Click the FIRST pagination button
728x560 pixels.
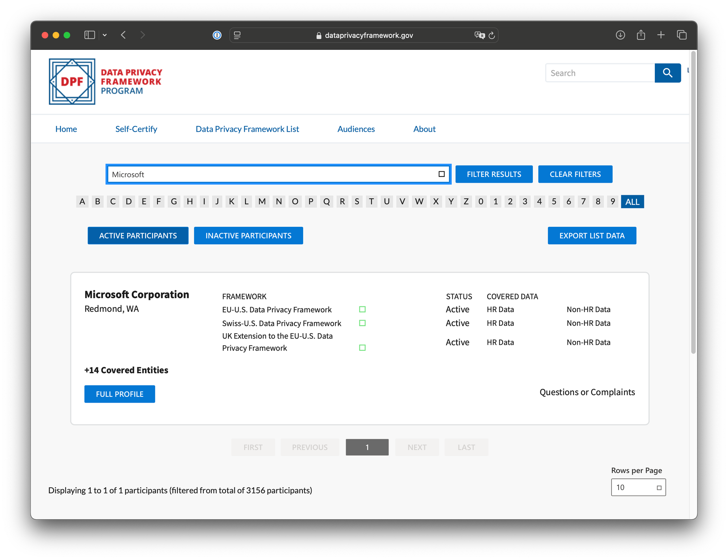(x=253, y=447)
